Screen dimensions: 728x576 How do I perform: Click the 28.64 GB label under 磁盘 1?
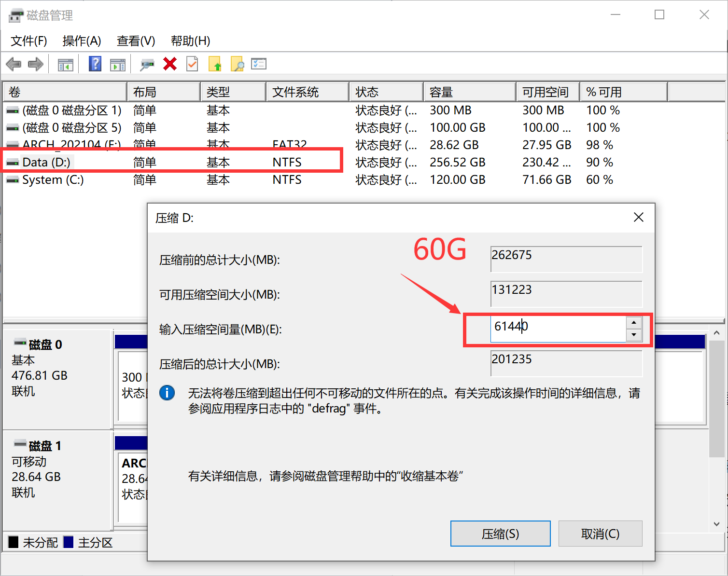[x=36, y=477]
